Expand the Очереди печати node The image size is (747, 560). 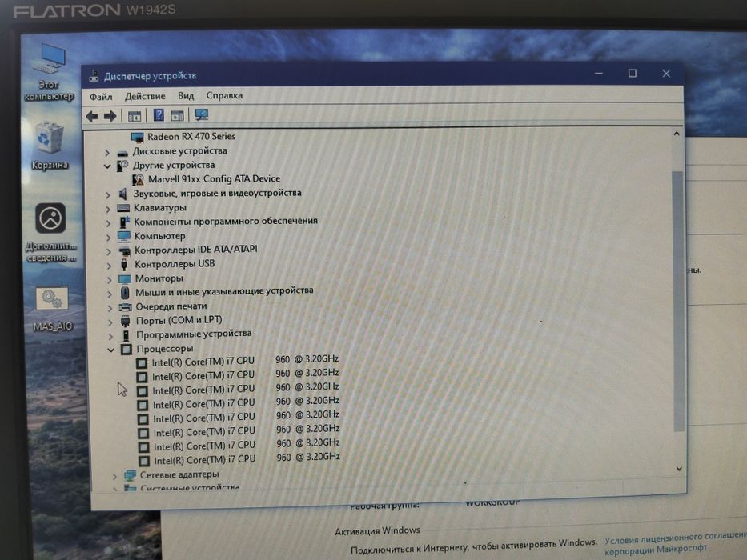point(110,308)
